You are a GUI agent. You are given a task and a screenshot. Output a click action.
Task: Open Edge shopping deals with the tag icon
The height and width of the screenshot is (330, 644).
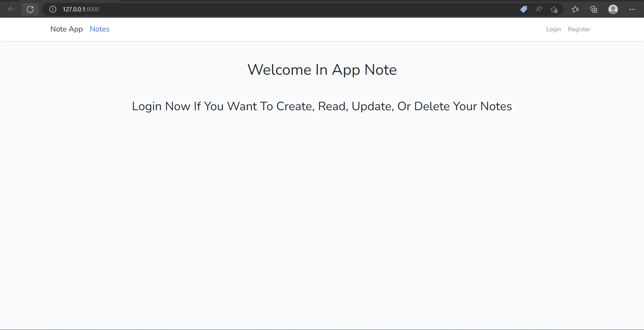point(523,9)
